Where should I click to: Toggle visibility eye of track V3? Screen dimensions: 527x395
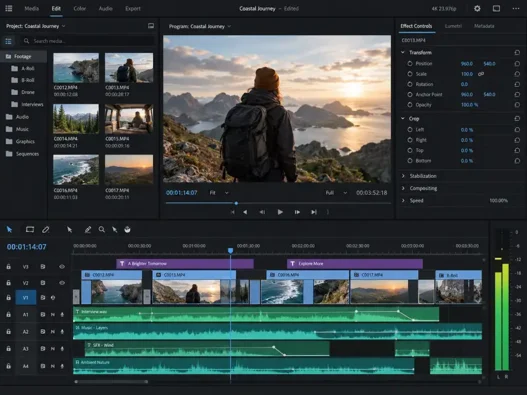pos(62,267)
